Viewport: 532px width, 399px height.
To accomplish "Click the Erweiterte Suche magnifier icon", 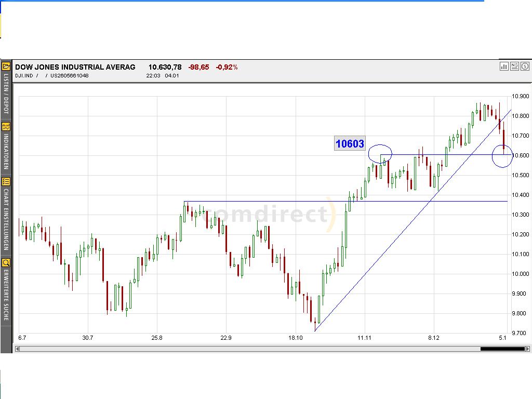I will 6,262.
